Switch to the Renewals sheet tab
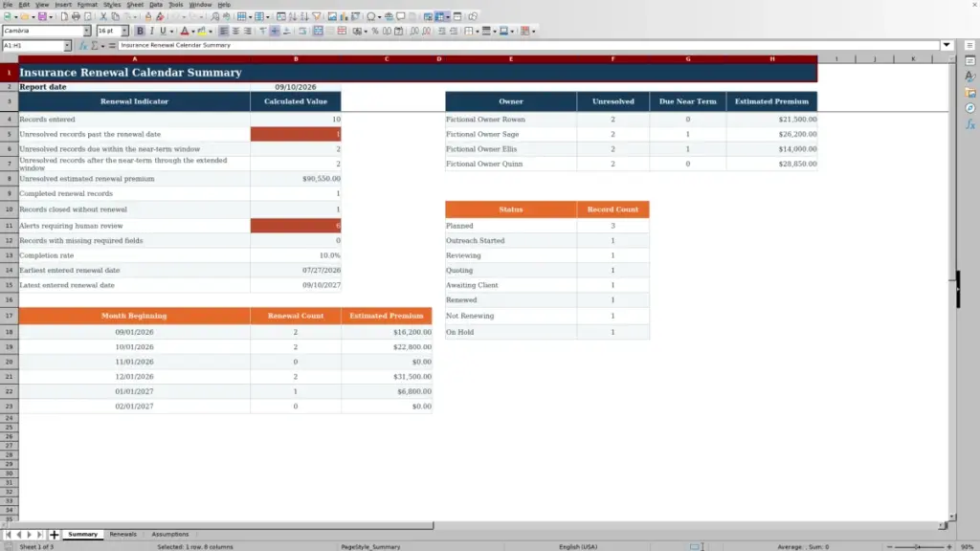The height and width of the screenshot is (551, 980). pos(122,535)
